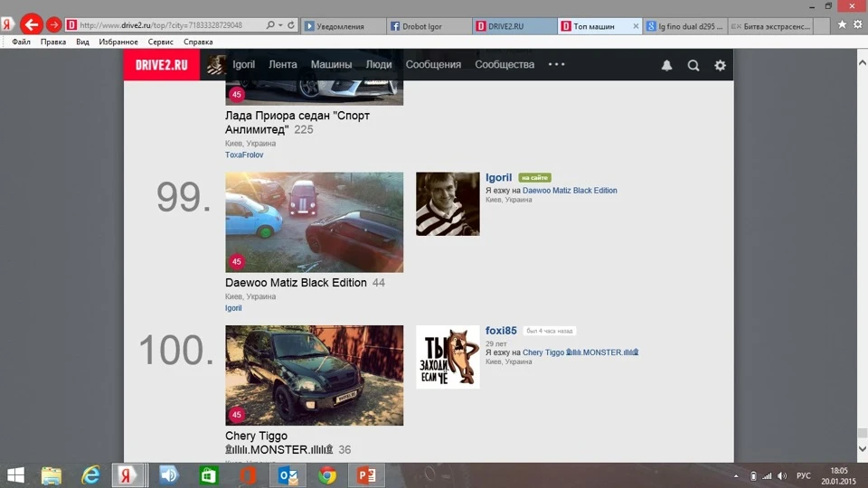This screenshot has width=868, height=488.
Task: Click the system tray volume icon
Action: 782,476
